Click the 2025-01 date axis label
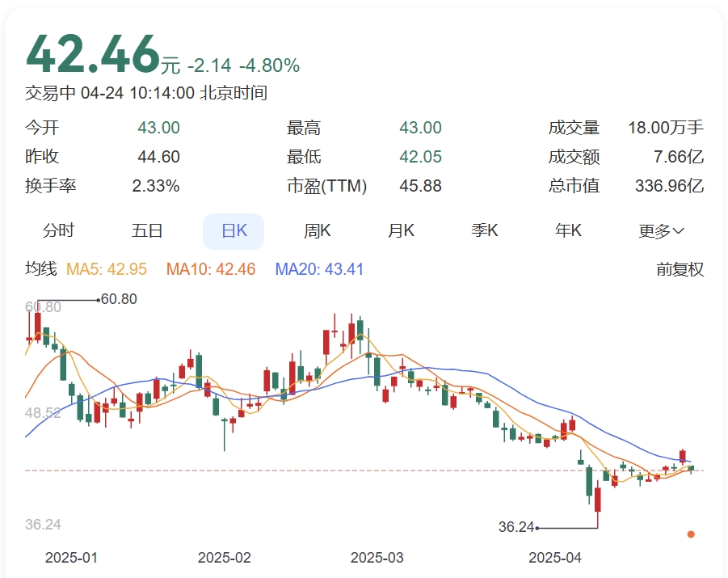728x578 pixels. click(x=71, y=558)
